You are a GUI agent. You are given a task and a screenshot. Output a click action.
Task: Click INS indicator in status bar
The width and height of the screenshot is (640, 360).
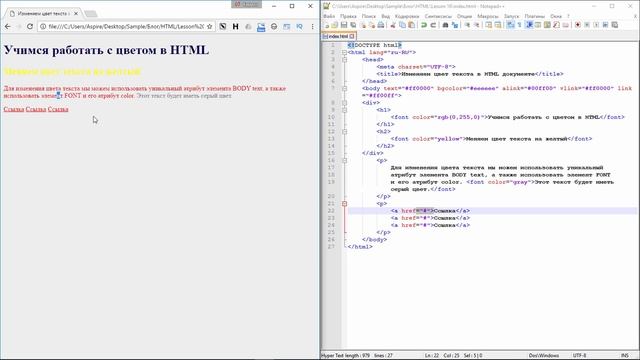(624, 356)
